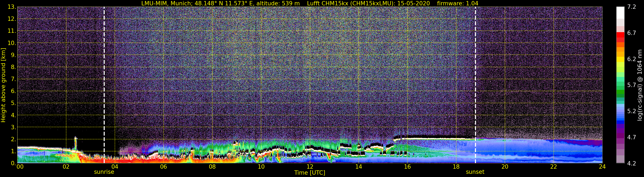644x177 pixels.
Task: Click the height axis tick label 11
Action: [x=12, y=31]
